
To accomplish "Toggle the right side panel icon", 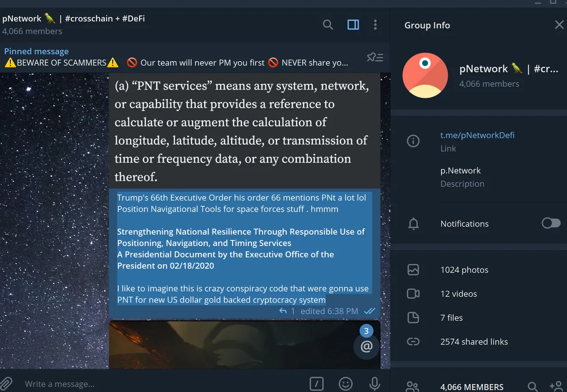I will (x=353, y=25).
